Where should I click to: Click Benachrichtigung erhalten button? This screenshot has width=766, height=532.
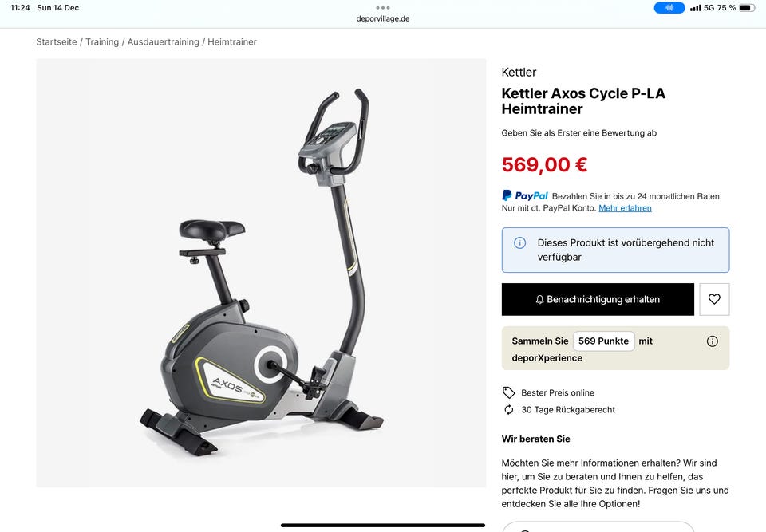pos(598,299)
